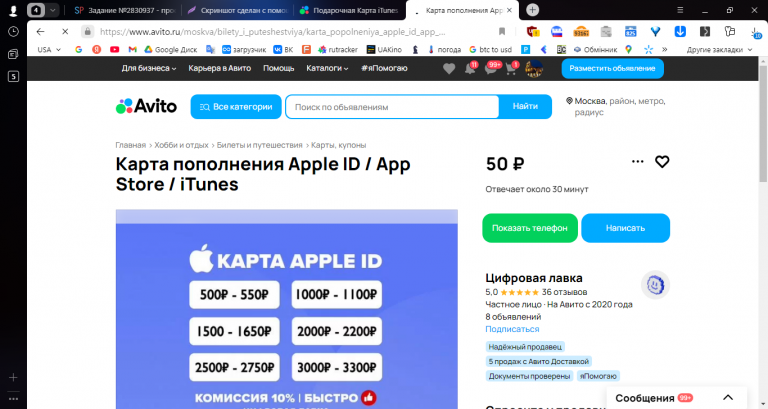Expand the Сообщения panel chevron

click(728, 397)
